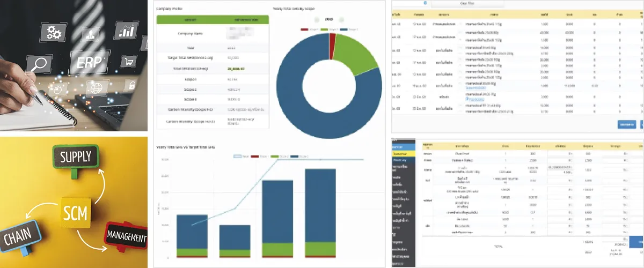The height and width of the screenshot is (268, 644).
Task: Click the padlock security icon
Action: [x=131, y=85]
